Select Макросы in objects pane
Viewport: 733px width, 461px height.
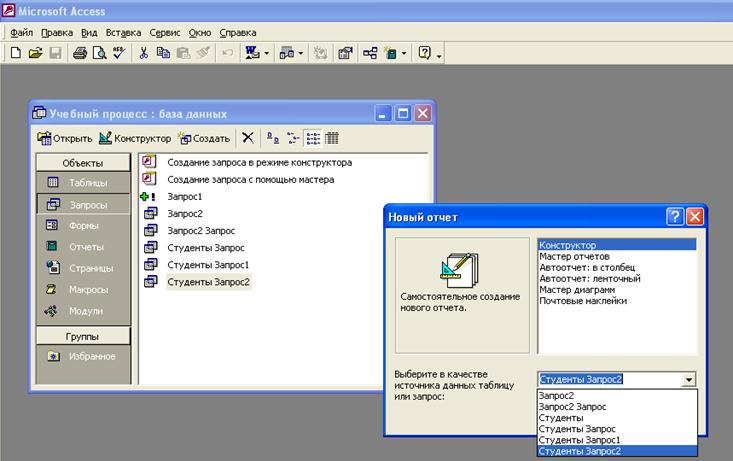pos(83,289)
